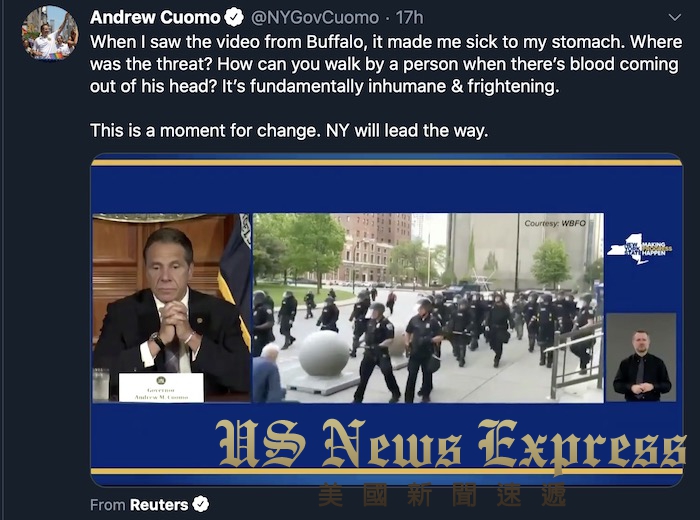Click the tweet text about Buffalo video

386,64
